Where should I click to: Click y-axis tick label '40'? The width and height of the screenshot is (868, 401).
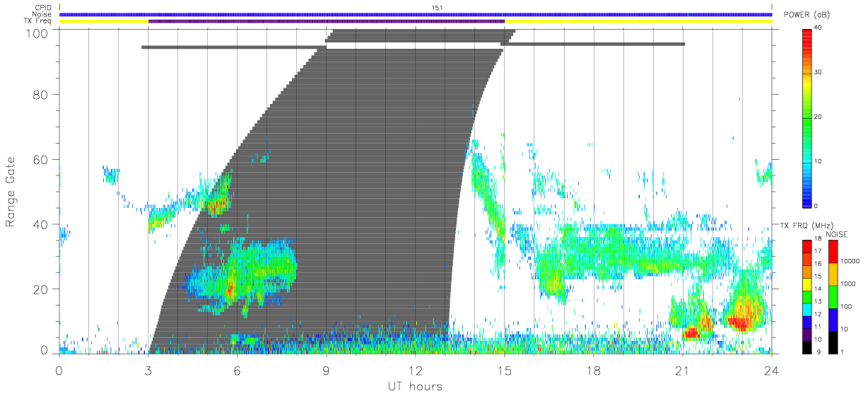pyautogui.click(x=42, y=224)
